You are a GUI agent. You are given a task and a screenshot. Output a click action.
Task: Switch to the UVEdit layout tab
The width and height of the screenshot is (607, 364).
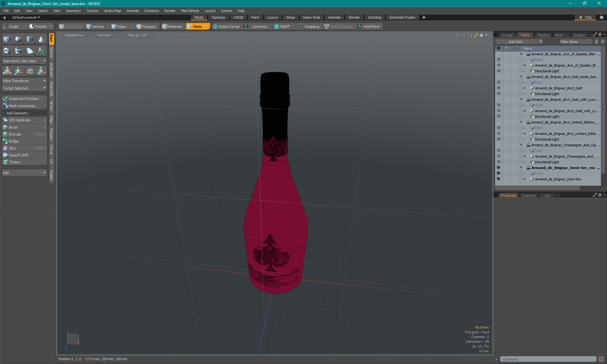click(238, 17)
